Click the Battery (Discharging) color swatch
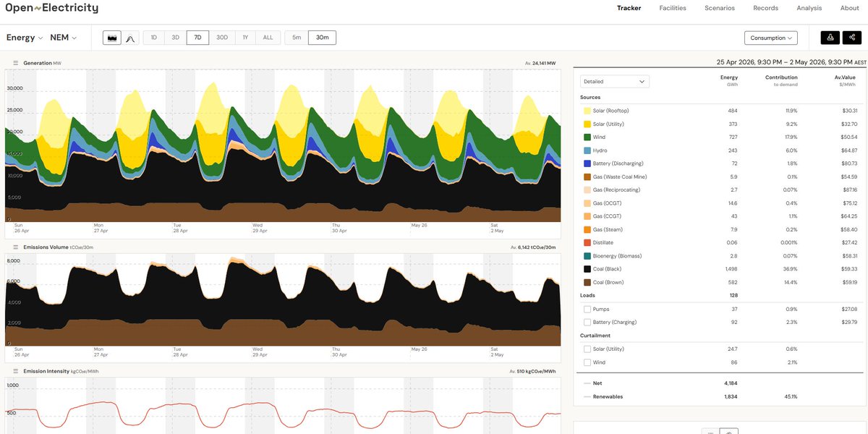Viewport: 868px width, 434px height. click(587, 163)
